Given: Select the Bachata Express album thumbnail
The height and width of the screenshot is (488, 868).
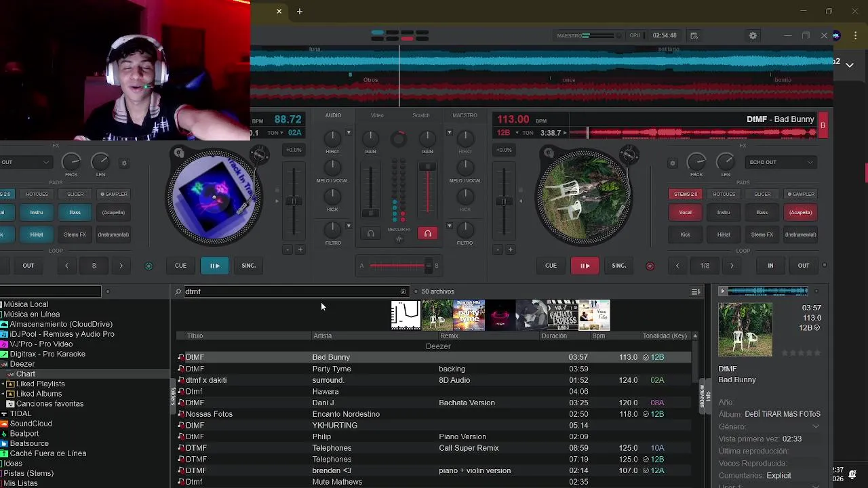Looking at the screenshot, I should [562, 315].
